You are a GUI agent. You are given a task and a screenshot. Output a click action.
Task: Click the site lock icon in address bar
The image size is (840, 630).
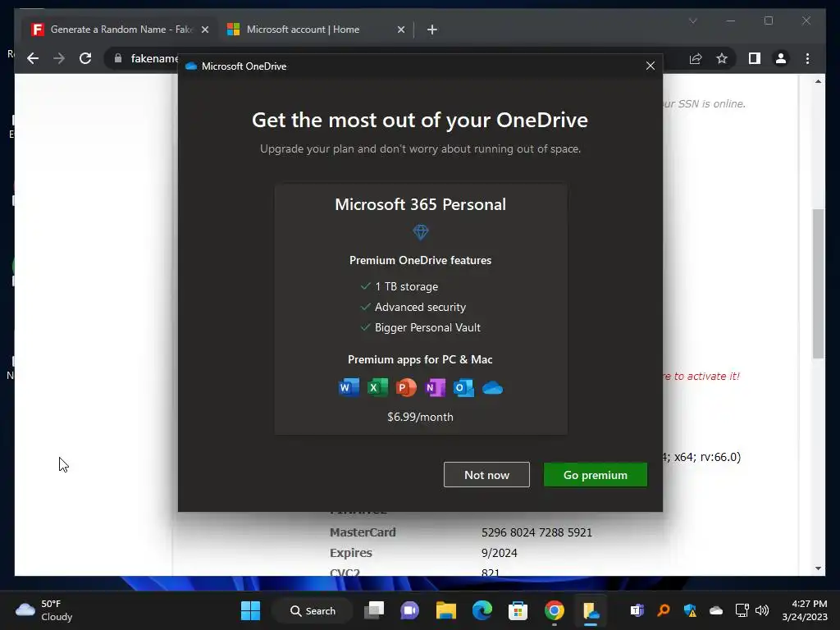click(x=118, y=58)
